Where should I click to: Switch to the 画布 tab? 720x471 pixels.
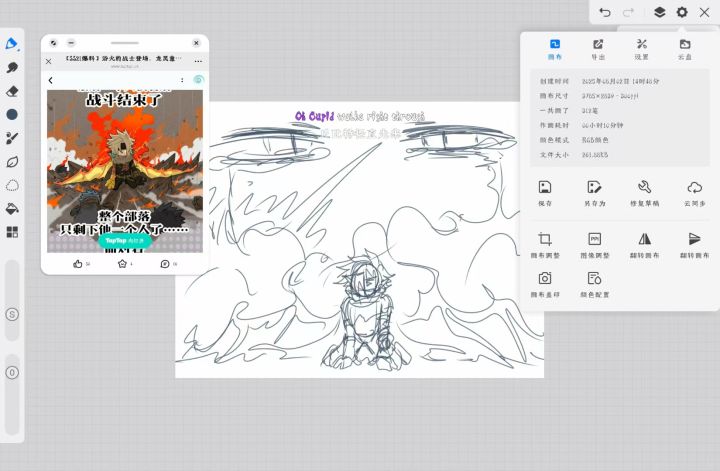[x=555, y=50]
